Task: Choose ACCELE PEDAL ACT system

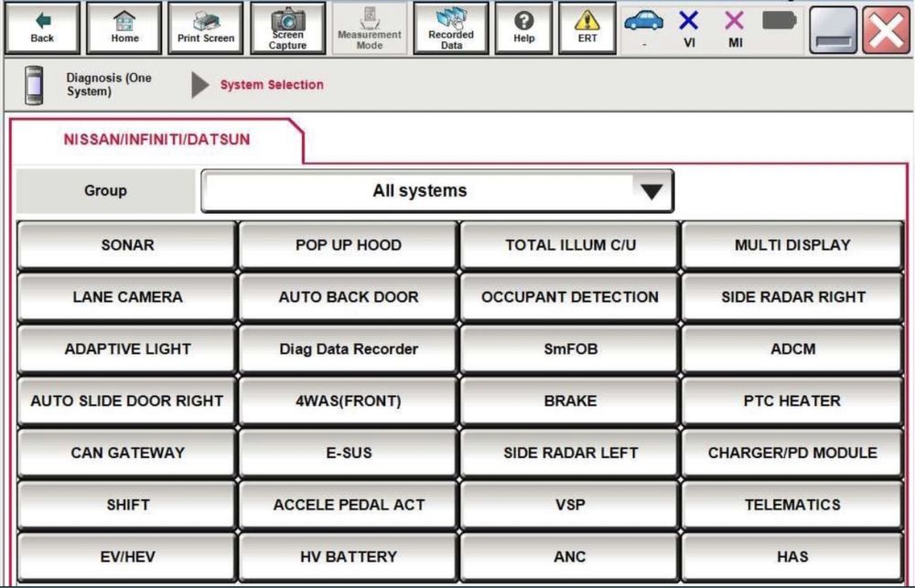Action: tap(349, 505)
